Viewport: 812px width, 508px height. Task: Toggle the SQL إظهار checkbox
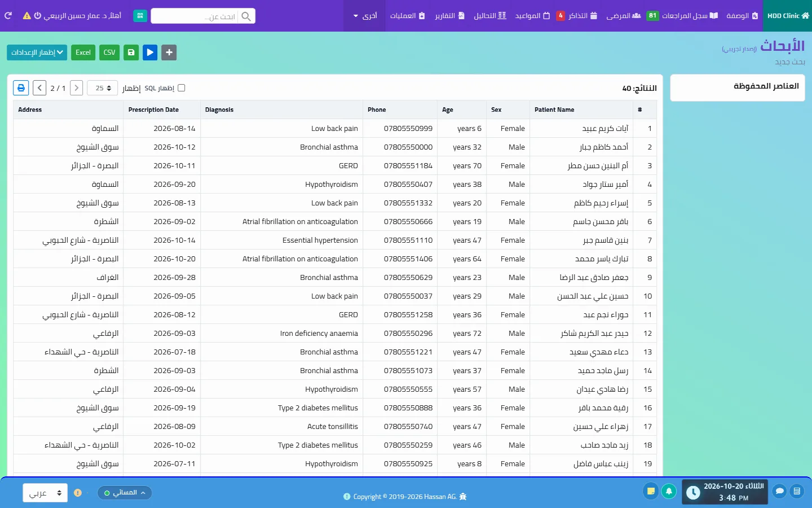182,88
